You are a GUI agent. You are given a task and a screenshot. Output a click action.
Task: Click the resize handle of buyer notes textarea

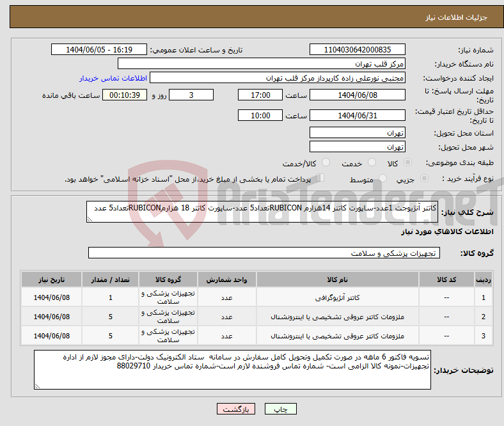click(37, 386)
